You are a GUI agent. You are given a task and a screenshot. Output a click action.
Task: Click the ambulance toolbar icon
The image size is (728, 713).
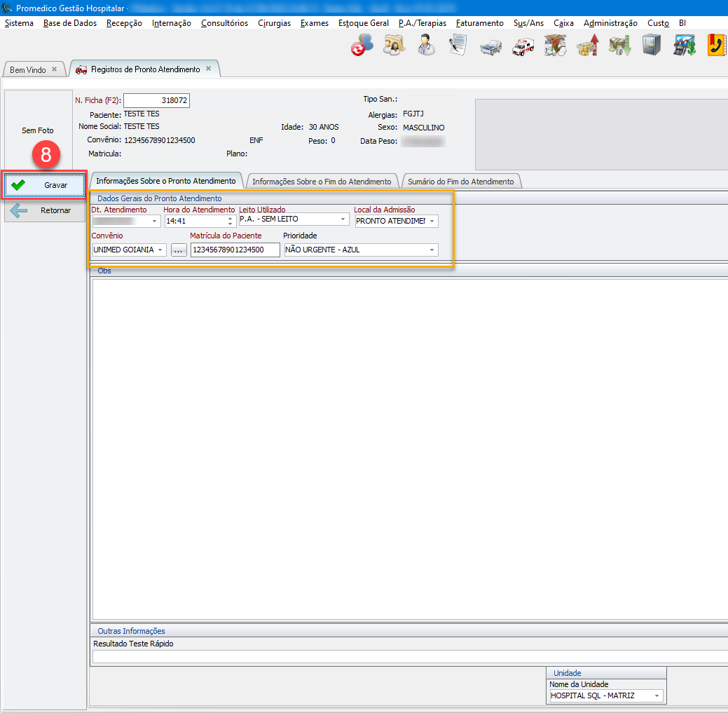click(523, 47)
